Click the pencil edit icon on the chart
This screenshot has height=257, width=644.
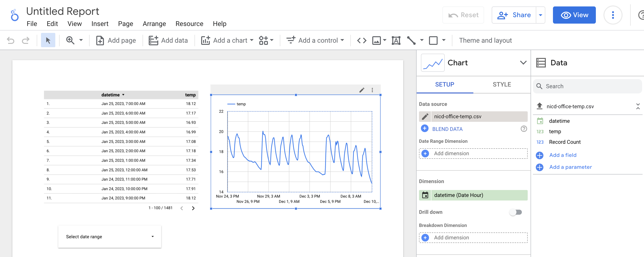pos(362,90)
